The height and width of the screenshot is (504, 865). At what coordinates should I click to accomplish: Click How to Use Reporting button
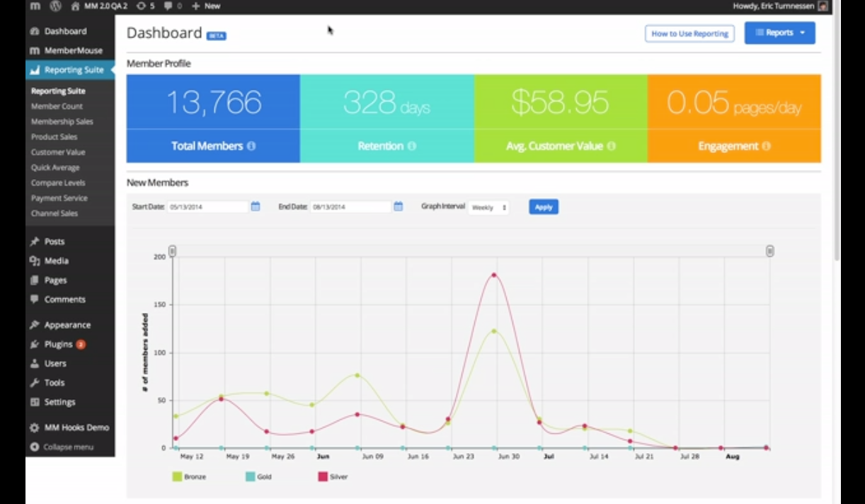[x=689, y=33]
